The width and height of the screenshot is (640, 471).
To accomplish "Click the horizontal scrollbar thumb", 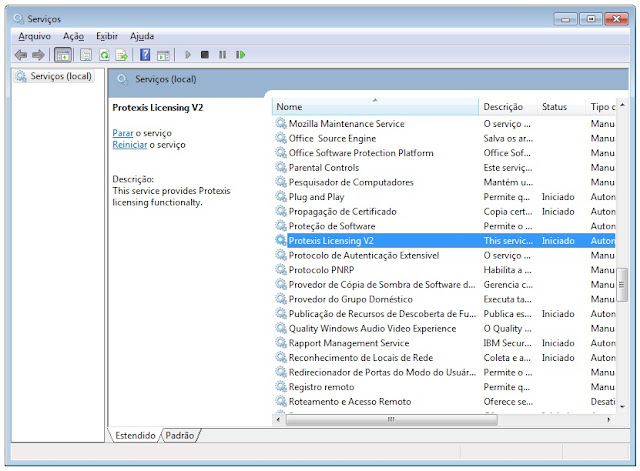I will [x=391, y=420].
